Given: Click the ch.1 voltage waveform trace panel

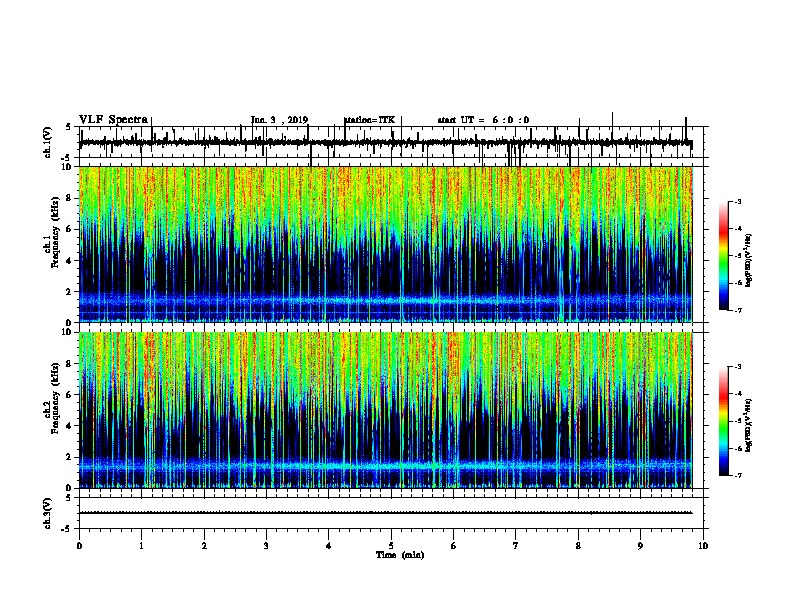Looking at the screenshot, I should (x=391, y=142).
